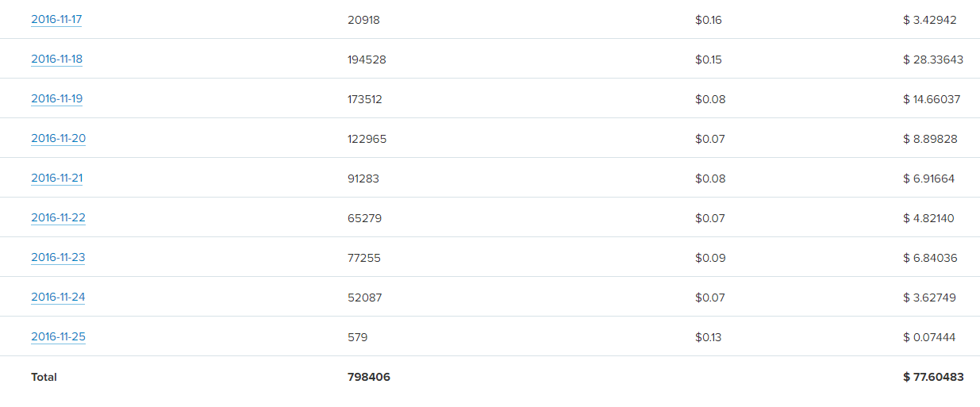Open the 2016-11-22 report link
The width and height of the screenshot is (980, 407).
pyautogui.click(x=58, y=218)
